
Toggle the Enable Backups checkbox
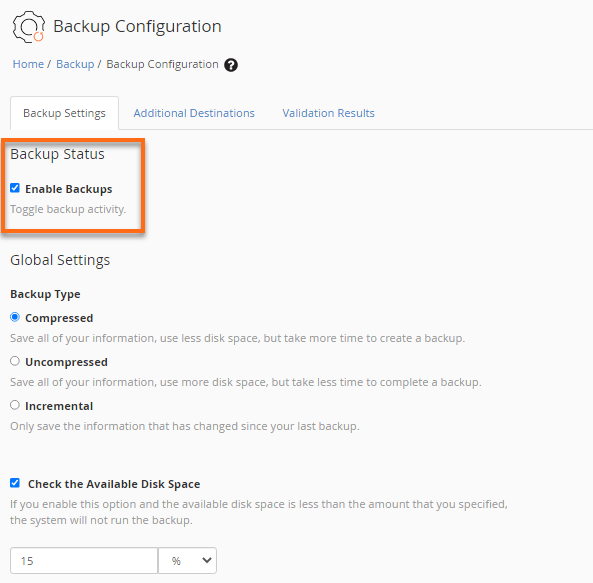[x=15, y=188]
